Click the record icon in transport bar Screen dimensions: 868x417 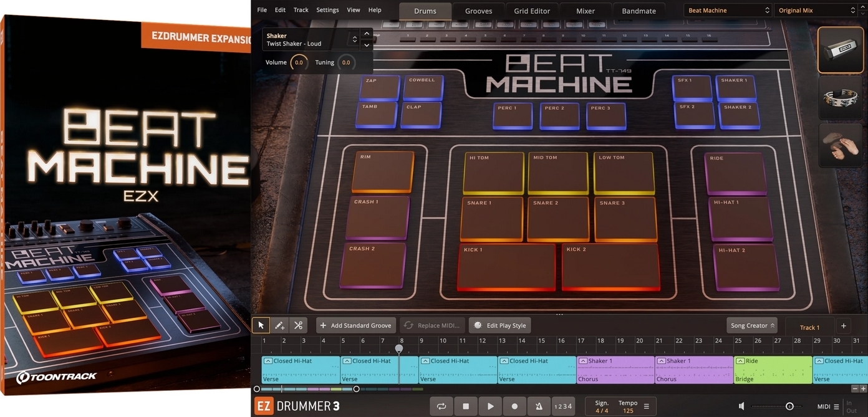click(x=514, y=406)
